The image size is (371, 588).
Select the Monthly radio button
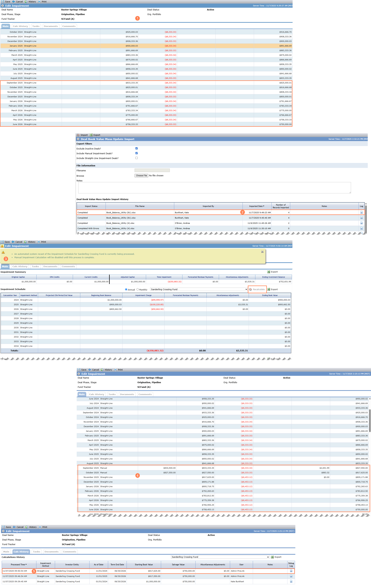coord(138,289)
